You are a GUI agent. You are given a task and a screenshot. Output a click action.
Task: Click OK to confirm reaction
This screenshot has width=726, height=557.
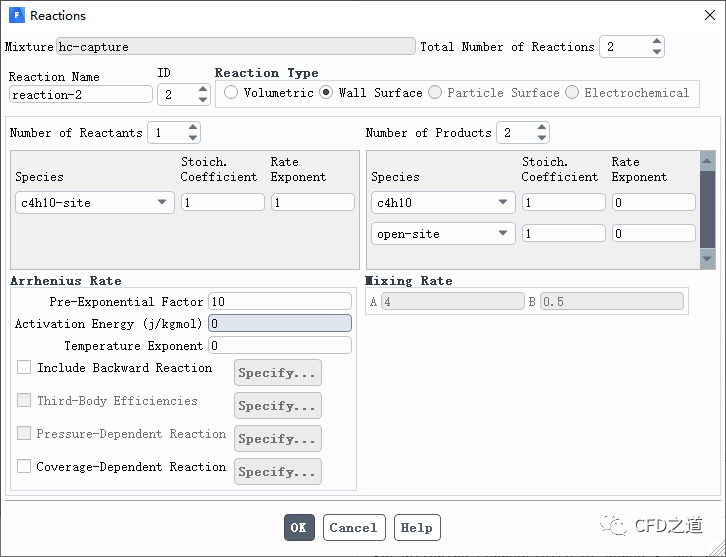(299, 528)
